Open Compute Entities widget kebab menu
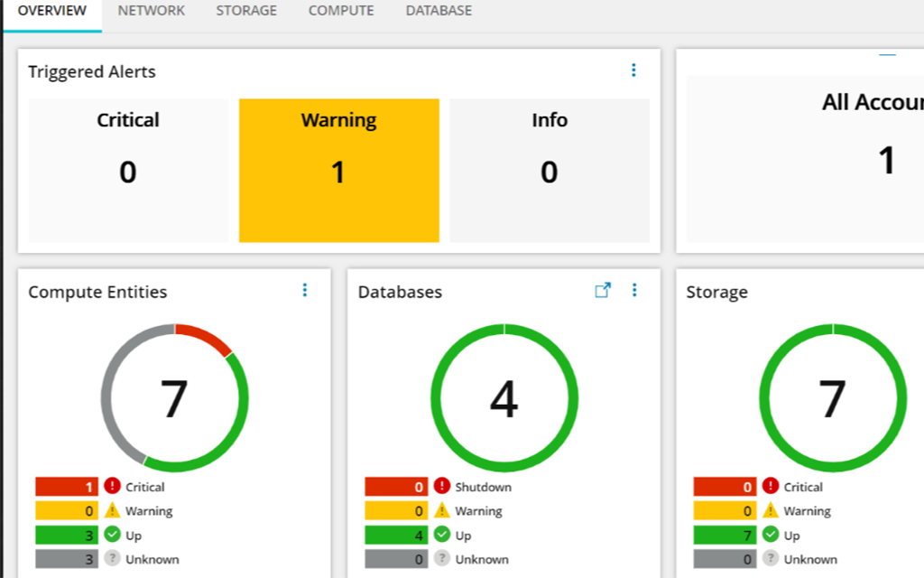The height and width of the screenshot is (578, 924). [x=305, y=290]
